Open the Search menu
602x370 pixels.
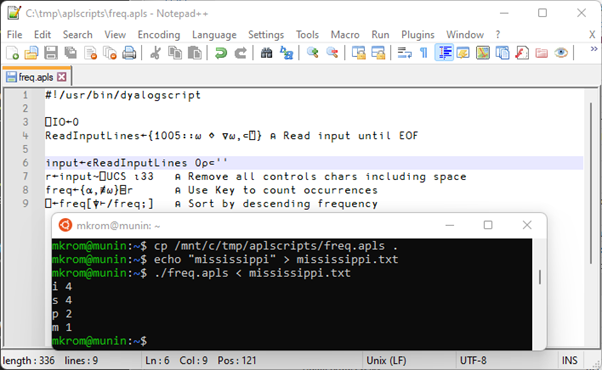pos(78,35)
